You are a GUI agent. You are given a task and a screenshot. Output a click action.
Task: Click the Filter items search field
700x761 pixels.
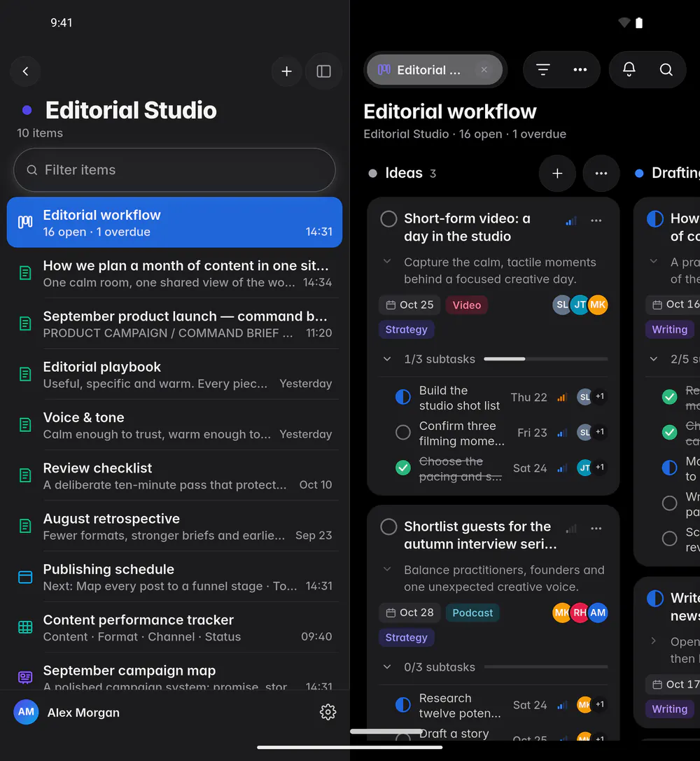[x=174, y=170]
